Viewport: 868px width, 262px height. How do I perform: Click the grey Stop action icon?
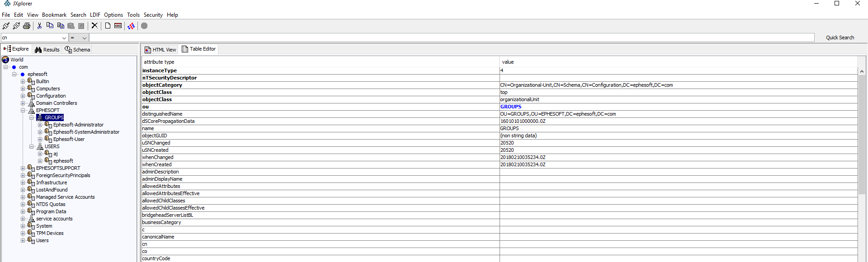coord(144,26)
